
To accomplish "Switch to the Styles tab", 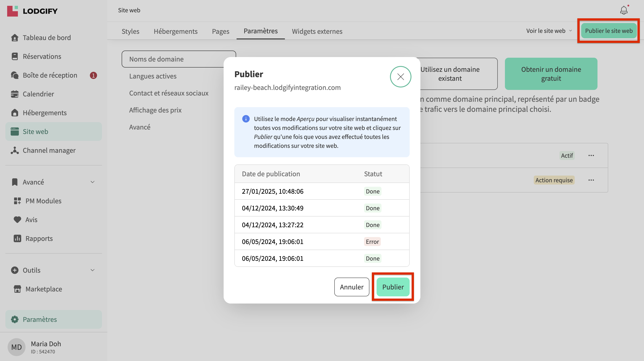I will (130, 31).
